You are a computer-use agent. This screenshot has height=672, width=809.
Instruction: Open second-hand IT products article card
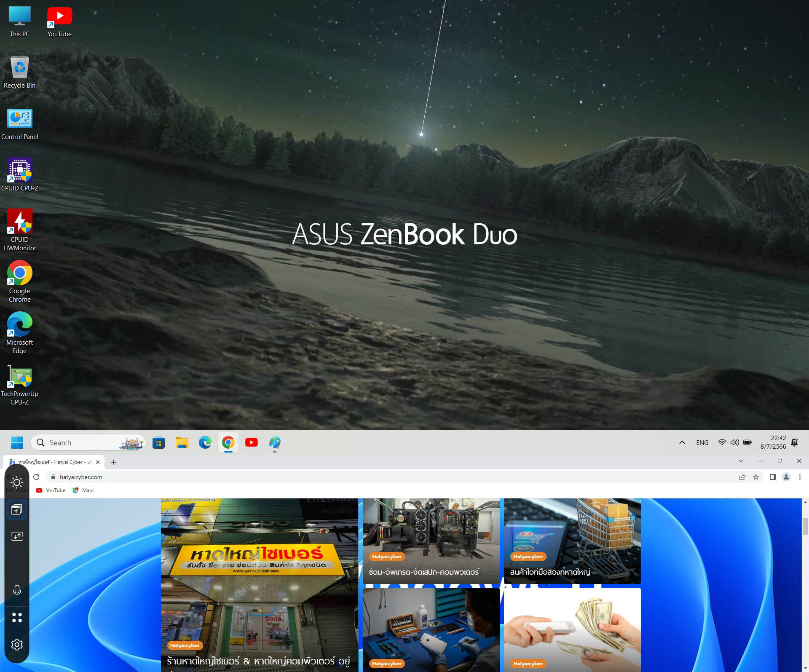click(572, 541)
